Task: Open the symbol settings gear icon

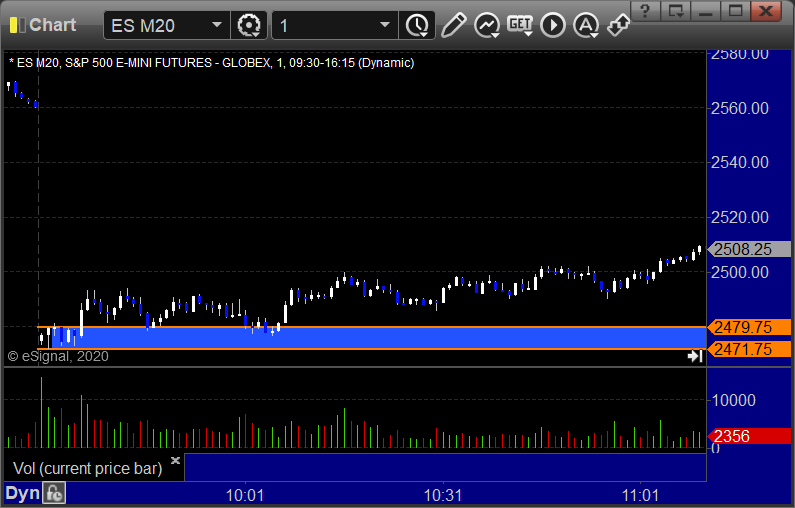Action: click(248, 25)
